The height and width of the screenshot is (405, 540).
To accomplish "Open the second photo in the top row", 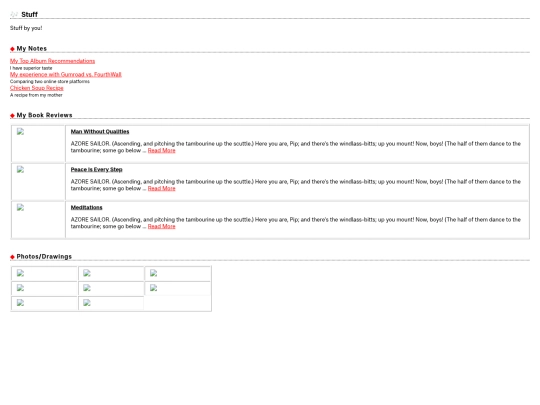I will click(87, 273).
